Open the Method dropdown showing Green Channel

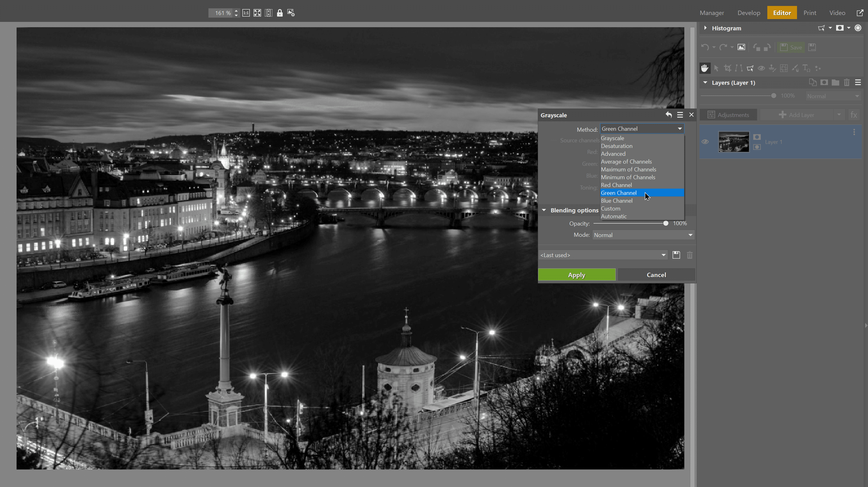click(642, 129)
